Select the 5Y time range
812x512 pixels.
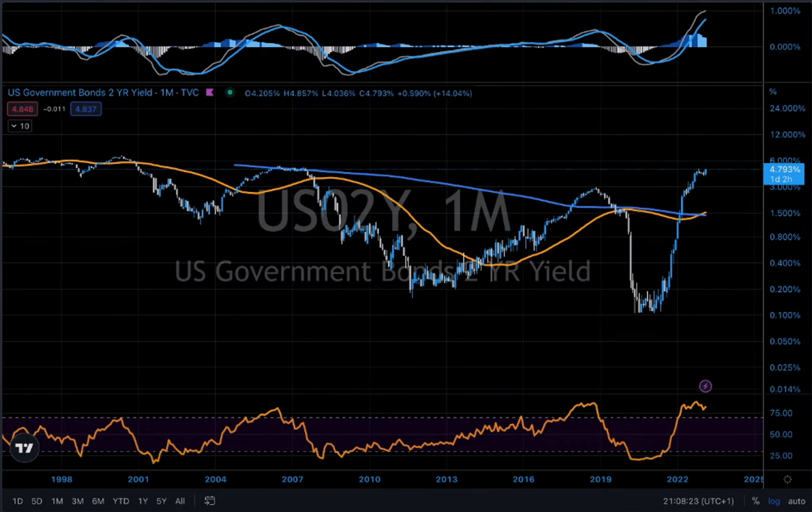(x=161, y=501)
